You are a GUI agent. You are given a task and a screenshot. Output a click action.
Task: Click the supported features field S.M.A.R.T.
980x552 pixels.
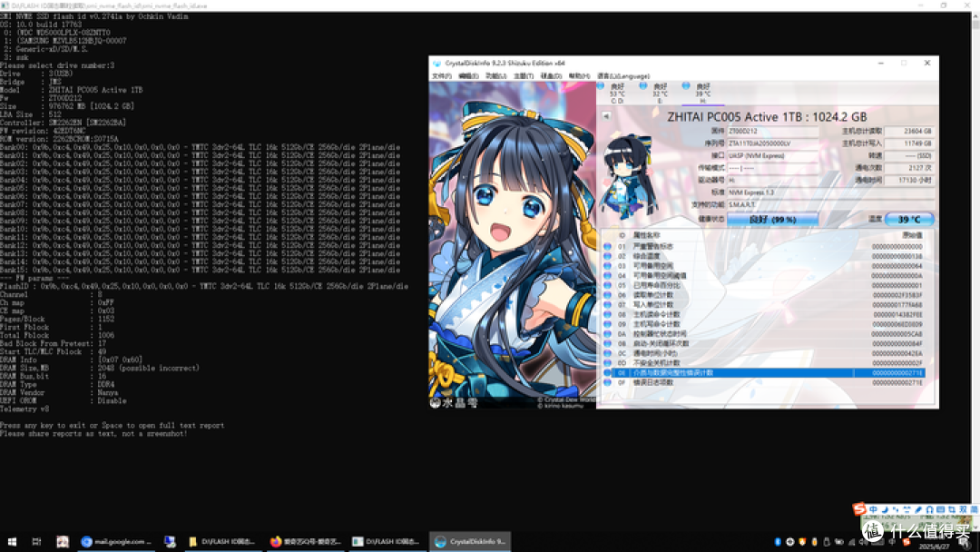(x=830, y=204)
